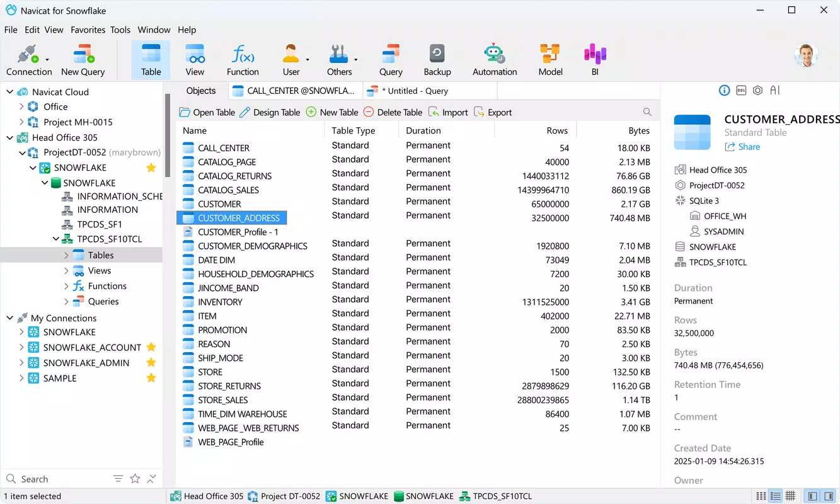The height and width of the screenshot is (504, 840).
Task: Select the Table icon in the main toolbar
Action: coord(151,60)
